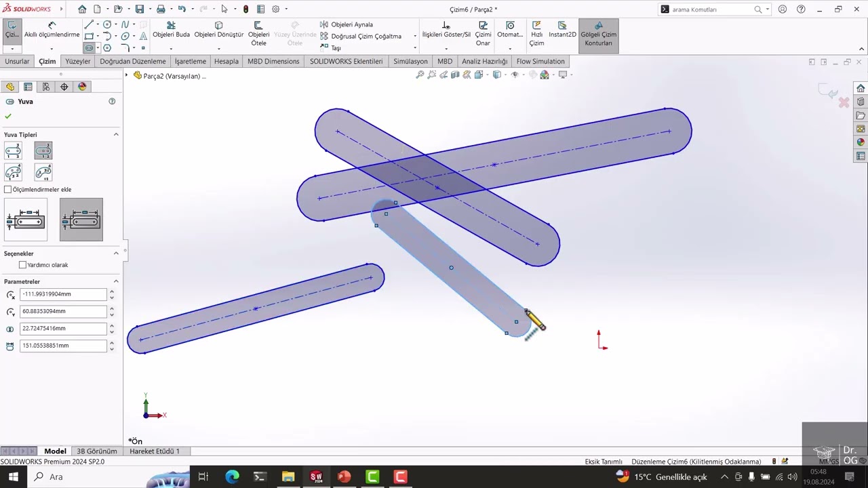Select the 3 point arc slot type

[x=14, y=172]
